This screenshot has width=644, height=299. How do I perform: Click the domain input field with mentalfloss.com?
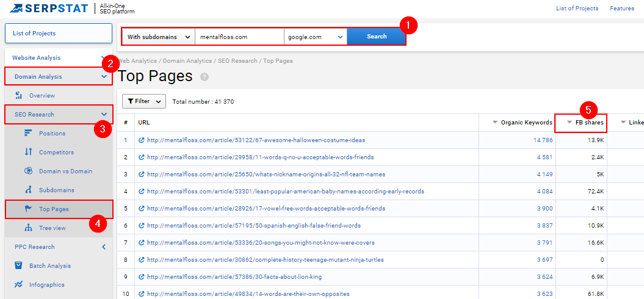239,37
